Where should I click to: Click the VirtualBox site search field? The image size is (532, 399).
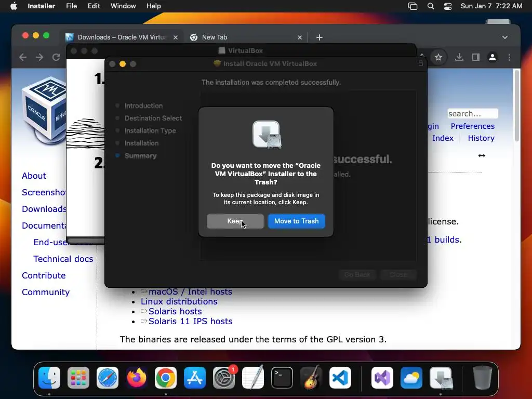tap(473, 113)
